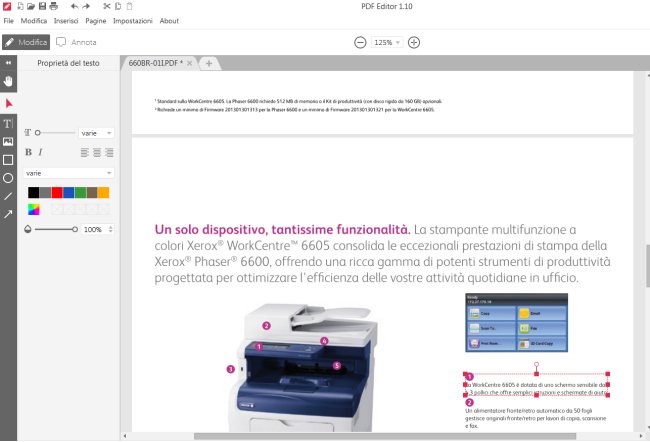Click the Proprietà del testo panel title
Image resolution: width=650 pixels, height=442 pixels.
(x=68, y=63)
